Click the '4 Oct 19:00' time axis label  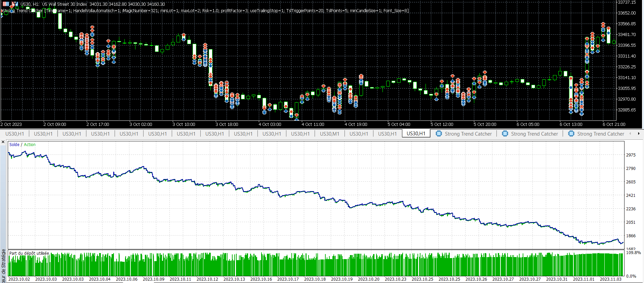pos(356,125)
